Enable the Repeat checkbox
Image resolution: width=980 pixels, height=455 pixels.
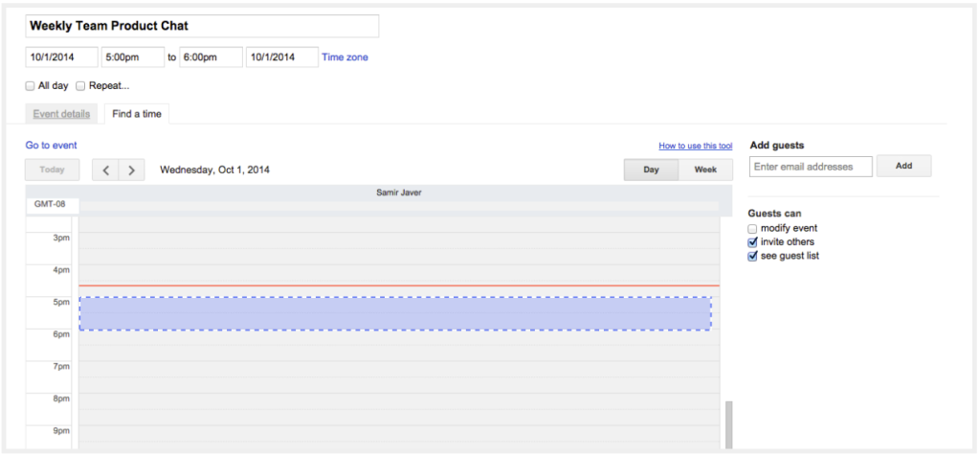coord(80,86)
